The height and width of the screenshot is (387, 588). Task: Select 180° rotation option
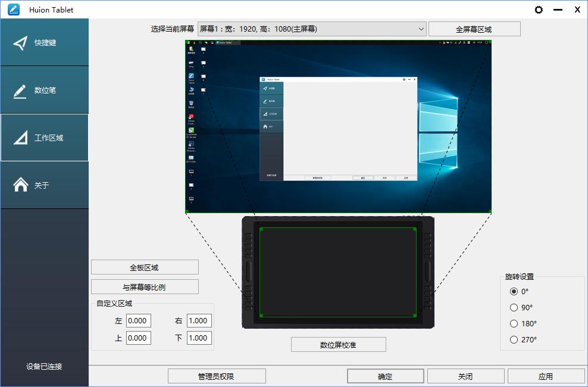(x=513, y=324)
